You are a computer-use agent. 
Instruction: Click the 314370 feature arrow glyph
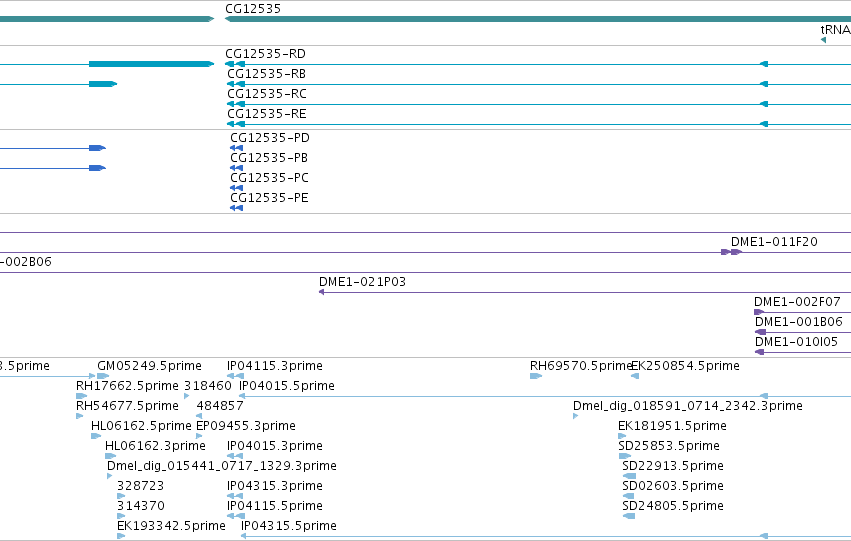(x=121, y=516)
